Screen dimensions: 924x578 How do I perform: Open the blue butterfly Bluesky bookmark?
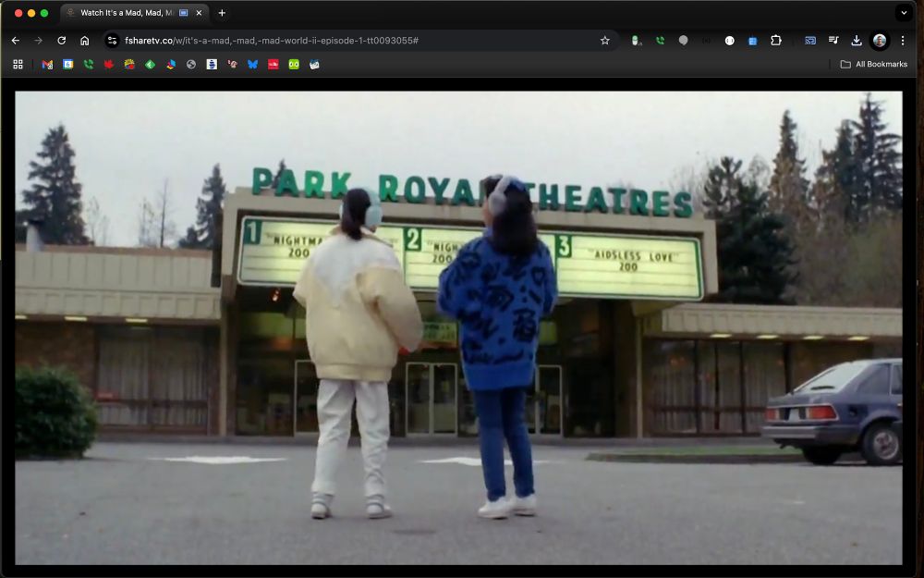point(253,65)
